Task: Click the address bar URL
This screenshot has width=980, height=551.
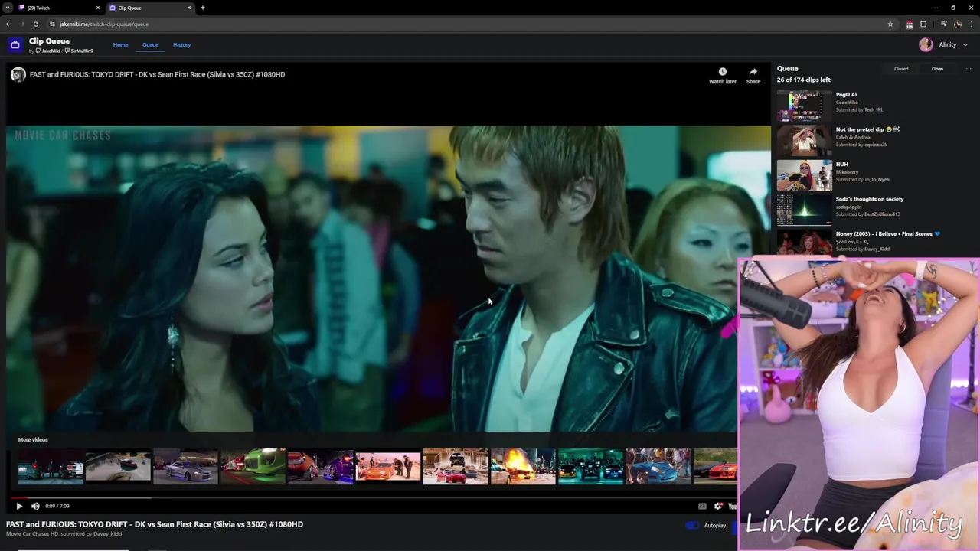Action: click(104, 24)
